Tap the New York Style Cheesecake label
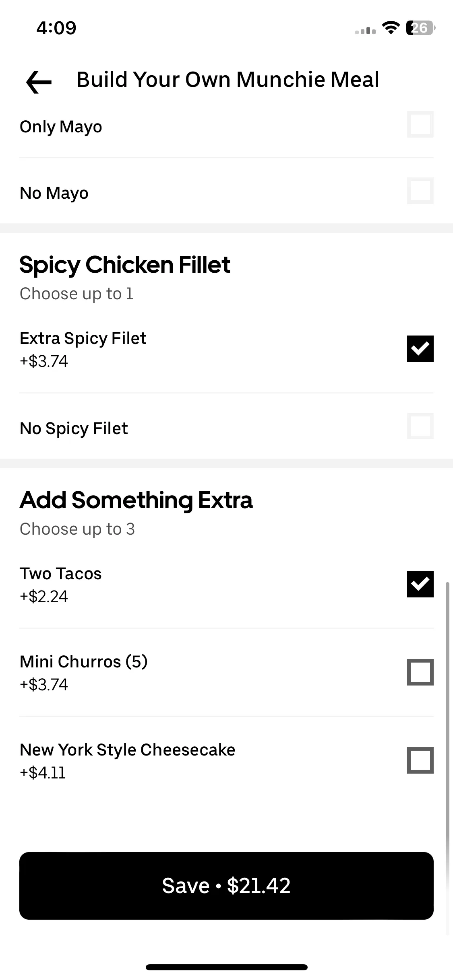The image size is (453, 980). 127,750
